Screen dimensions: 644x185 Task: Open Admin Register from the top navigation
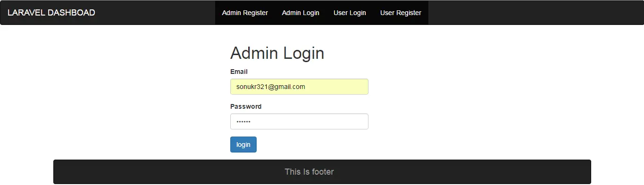(x=245, y=13)
